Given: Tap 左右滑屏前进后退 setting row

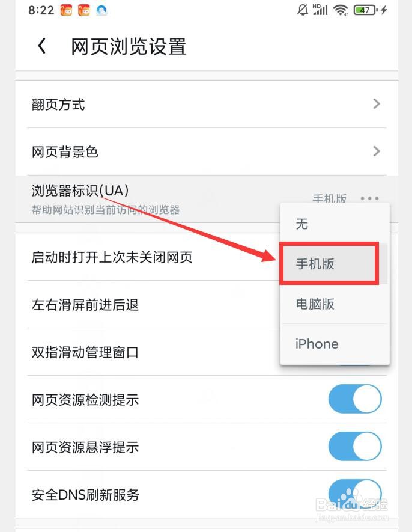Looking at the screenshot, I should (x=85, y=305).
